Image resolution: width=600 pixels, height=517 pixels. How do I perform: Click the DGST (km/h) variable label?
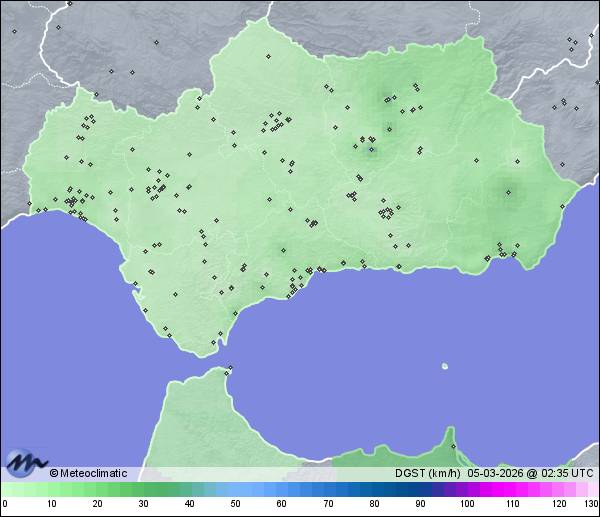pyautogui.click(x=427, y=473)
